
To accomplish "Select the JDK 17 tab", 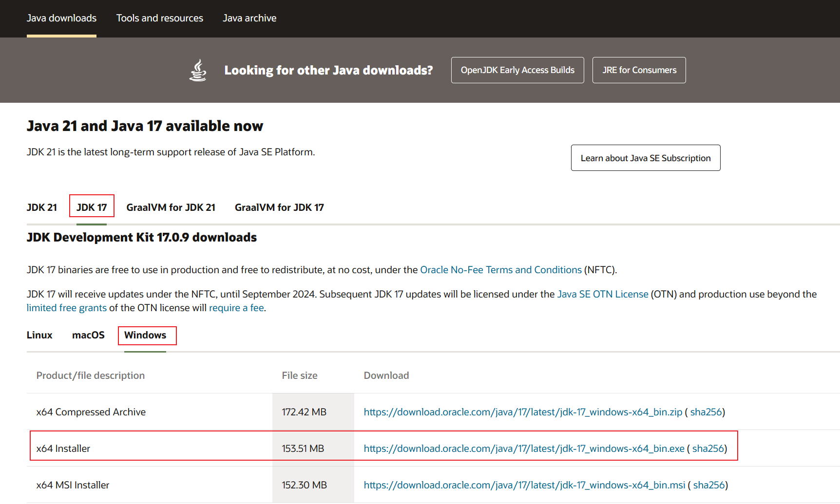I will point(92,207).
